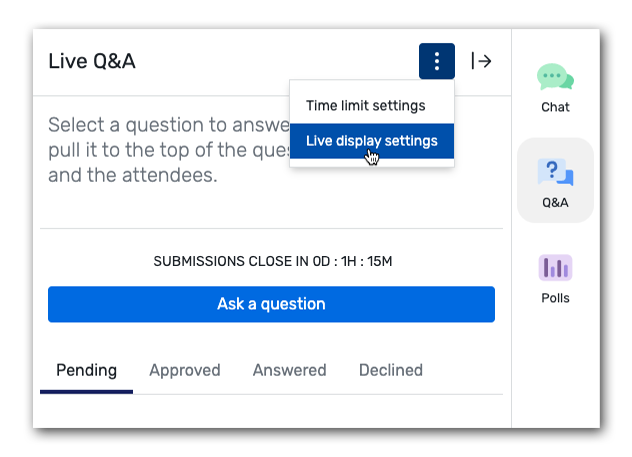Open the three-dot options menu

[437, 61]
